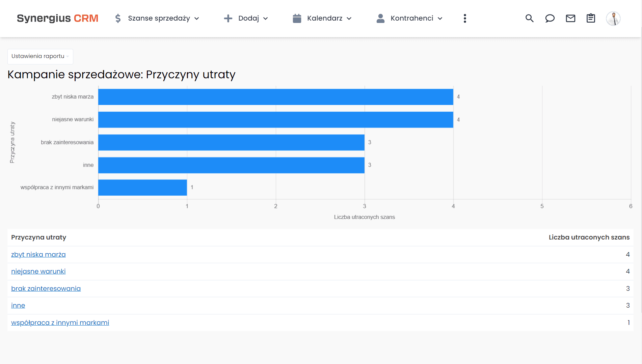This screenshot has width=642, height=364.
Task: Expand the Kalendarz dropdown arrow
Action: 349,19
